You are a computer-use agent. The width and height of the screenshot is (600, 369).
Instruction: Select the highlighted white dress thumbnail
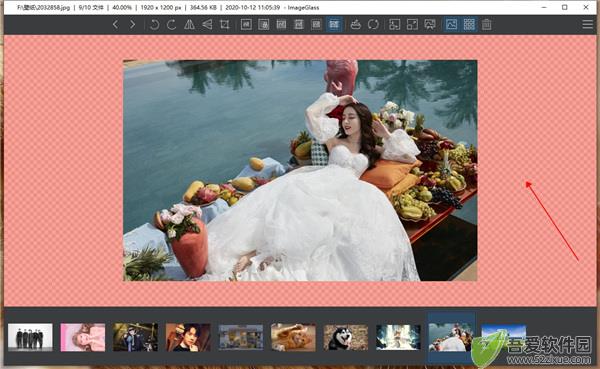[x=451, y=337]
